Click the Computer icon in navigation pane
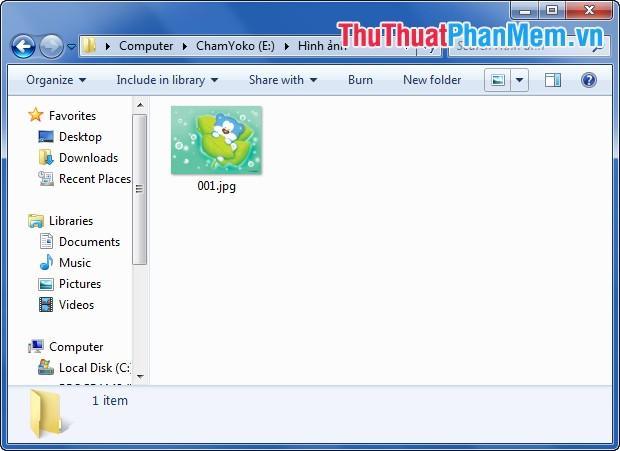 (x=36, y=346)
